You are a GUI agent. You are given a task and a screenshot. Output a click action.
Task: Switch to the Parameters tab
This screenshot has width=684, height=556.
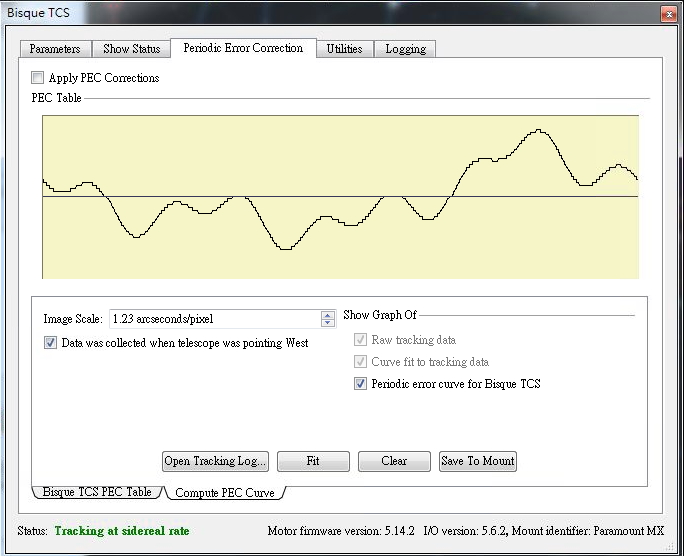(55, 49)
